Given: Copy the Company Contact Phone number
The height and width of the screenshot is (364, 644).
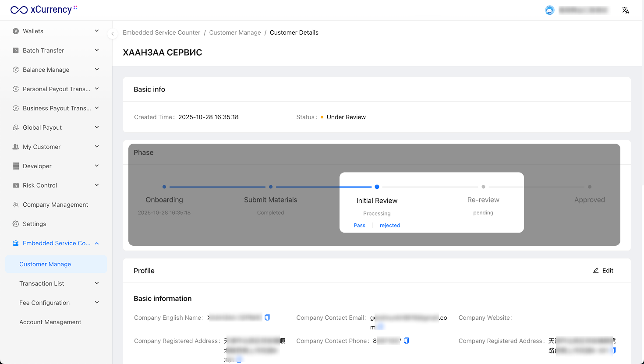Looking at the screenshot, I should point(406,341).
